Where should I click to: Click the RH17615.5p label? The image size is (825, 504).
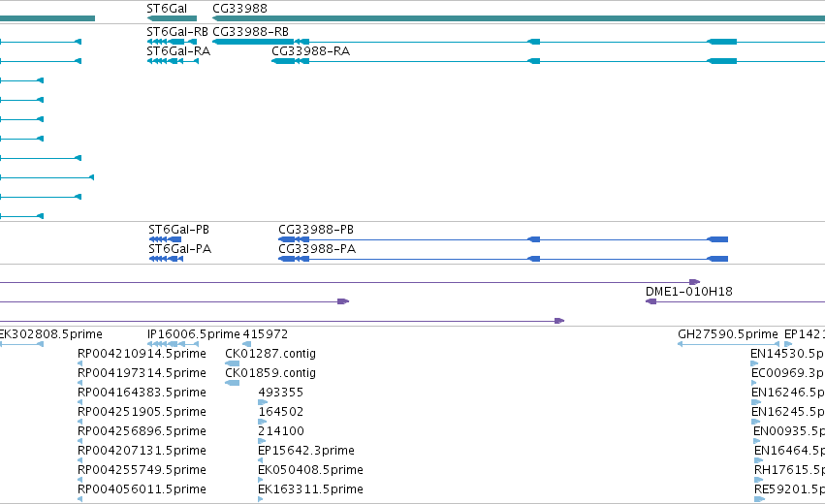coord(790,470)
